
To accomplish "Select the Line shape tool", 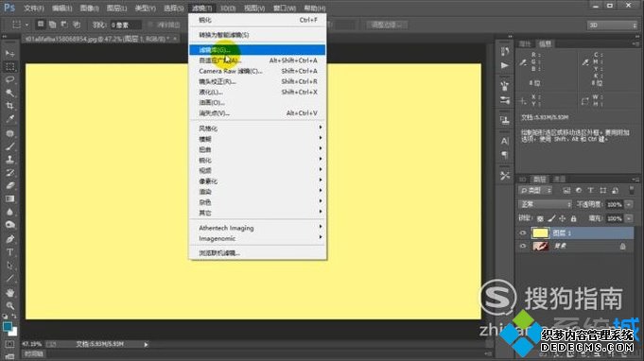I will pyautogui.click(x=9, y=279).
